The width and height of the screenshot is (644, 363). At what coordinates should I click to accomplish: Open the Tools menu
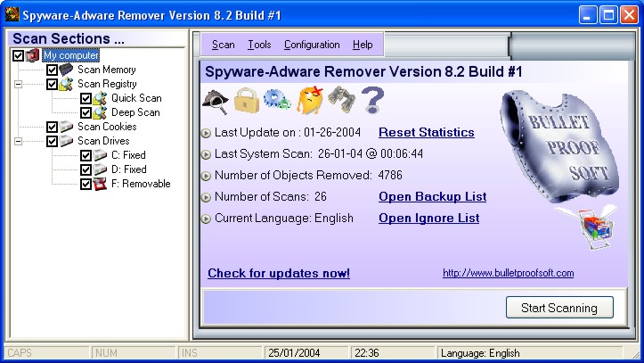coord(259,45)
